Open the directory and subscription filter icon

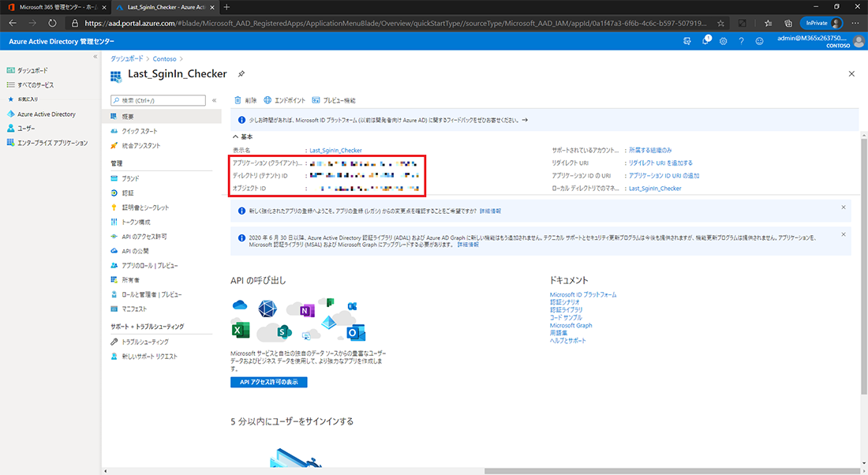(687, 41)
